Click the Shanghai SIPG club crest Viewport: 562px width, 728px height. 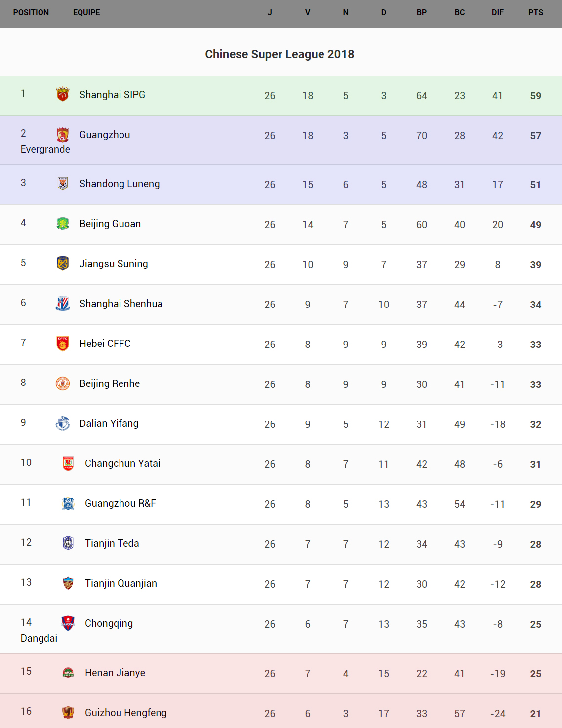(x=63, y=94)
